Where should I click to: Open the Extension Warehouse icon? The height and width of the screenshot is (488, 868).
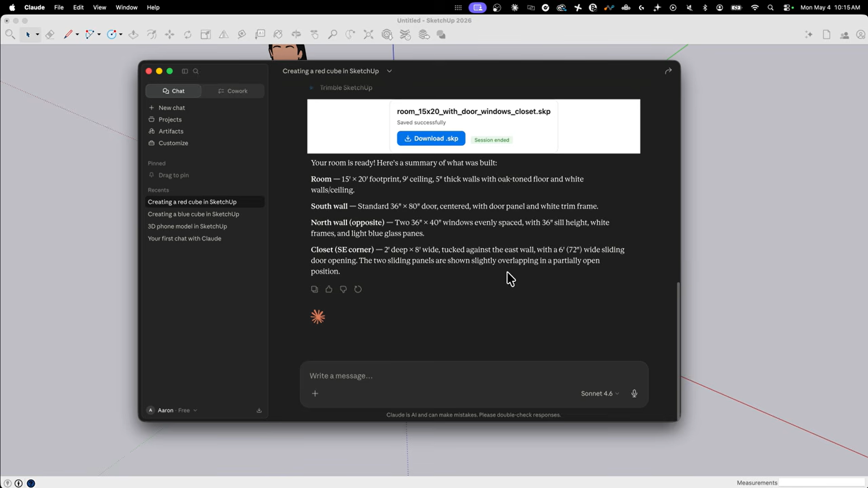(405, 34)
